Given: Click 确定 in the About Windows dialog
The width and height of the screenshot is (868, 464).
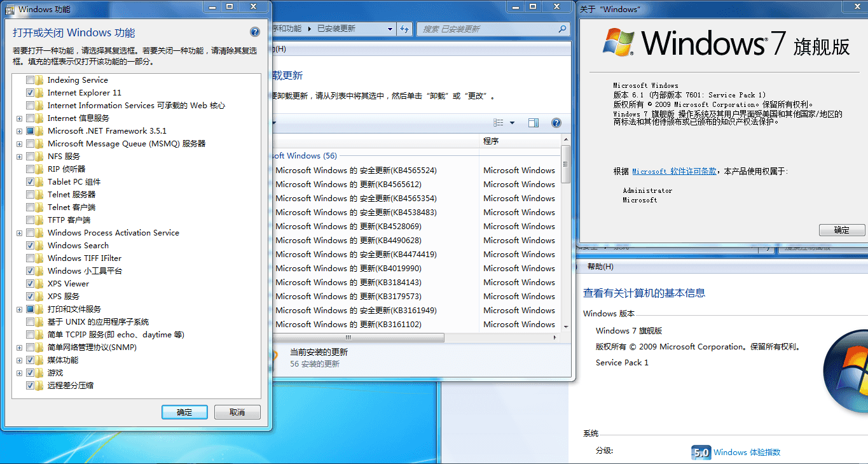Looking at the screenshot, I should click(842, 230).
